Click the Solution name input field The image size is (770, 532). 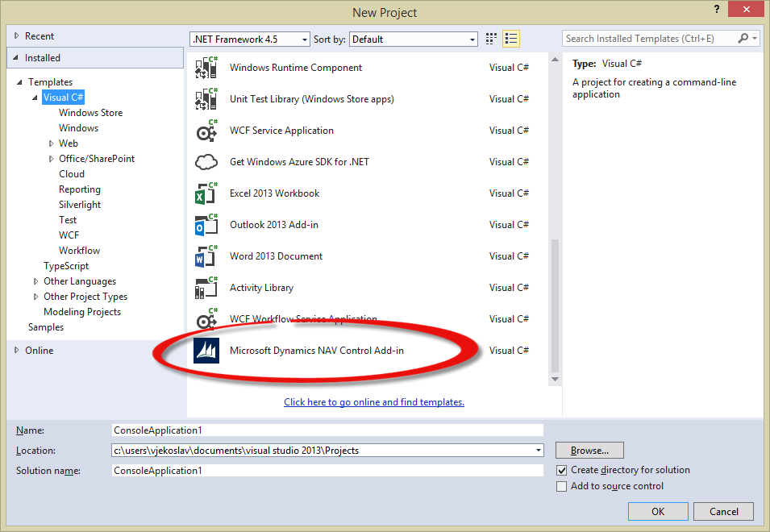pyautogui.click(x=327, y=470)
